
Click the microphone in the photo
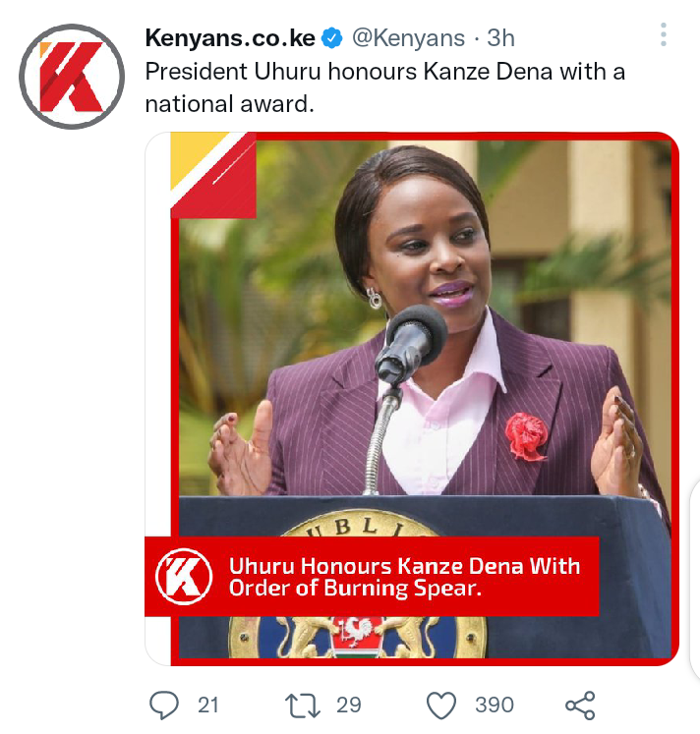click(409, 344)
